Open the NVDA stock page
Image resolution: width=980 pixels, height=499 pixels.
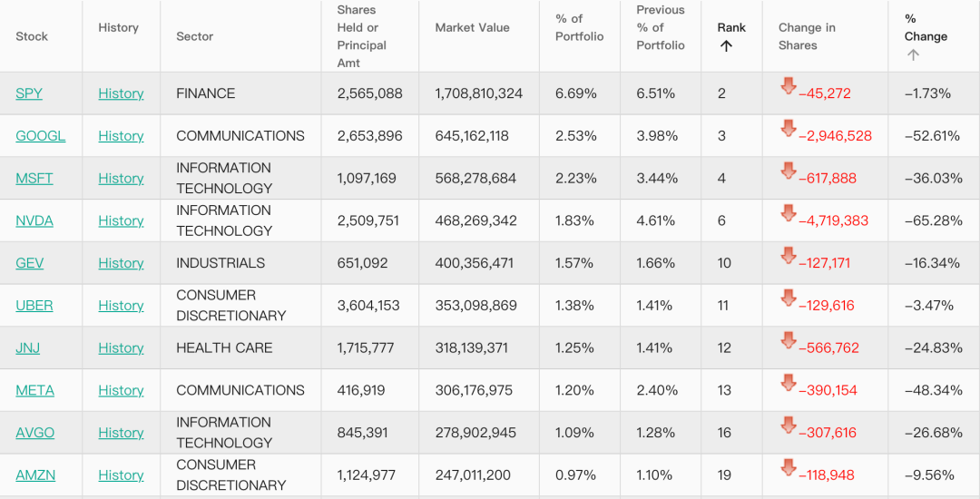click(34, 220)
